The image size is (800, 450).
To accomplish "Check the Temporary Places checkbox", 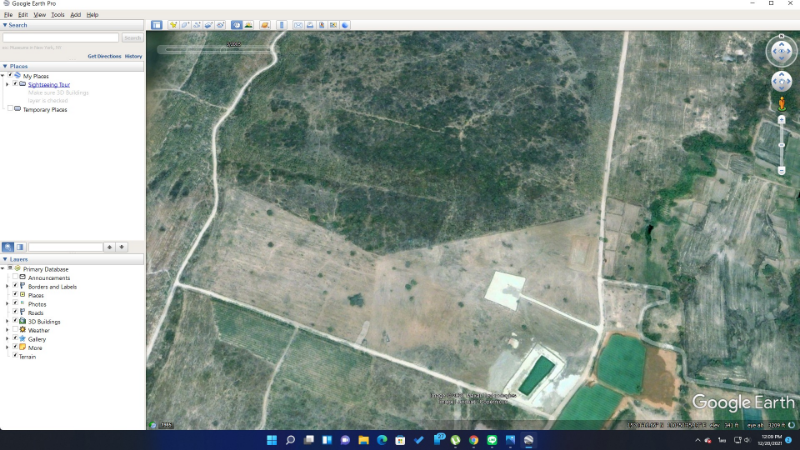I will [11, 109].
